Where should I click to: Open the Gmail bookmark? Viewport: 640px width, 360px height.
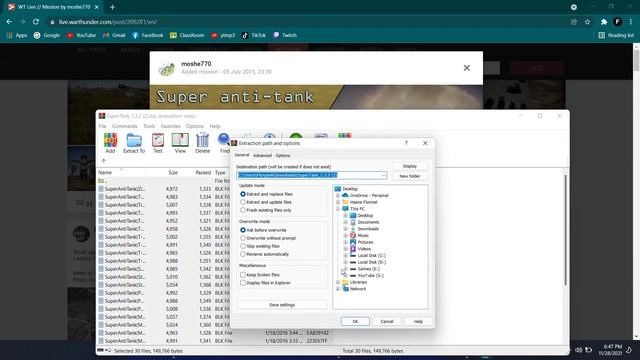click(x=114, y=36)
